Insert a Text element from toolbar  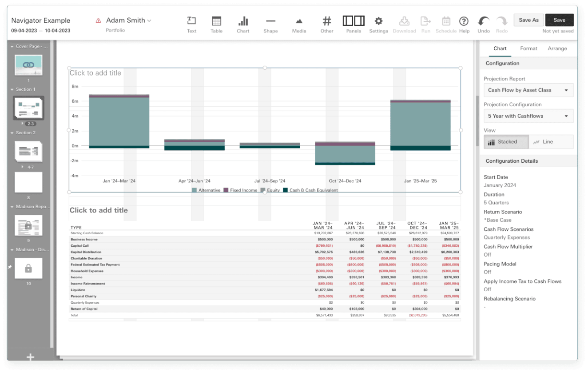point(191,24)
